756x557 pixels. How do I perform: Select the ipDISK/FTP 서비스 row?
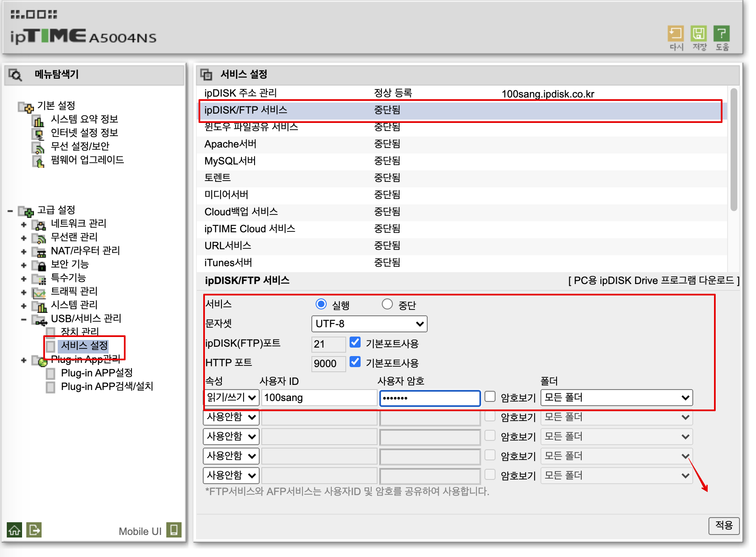[462, 111]
